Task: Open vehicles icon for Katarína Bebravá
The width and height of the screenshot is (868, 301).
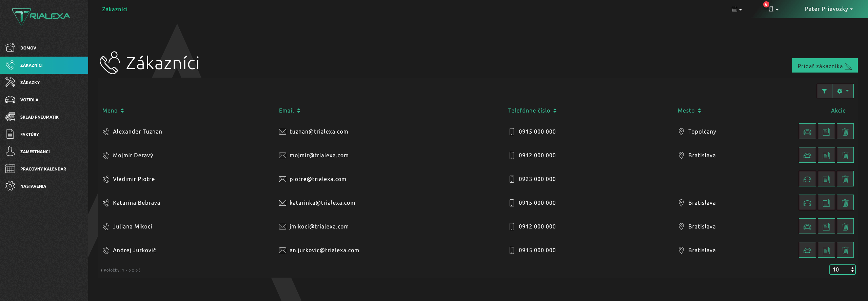Action: pos(807,203)
